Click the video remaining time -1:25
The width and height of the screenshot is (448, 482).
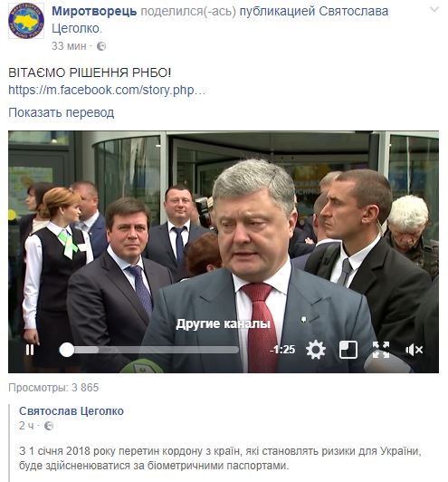[282, 350]
